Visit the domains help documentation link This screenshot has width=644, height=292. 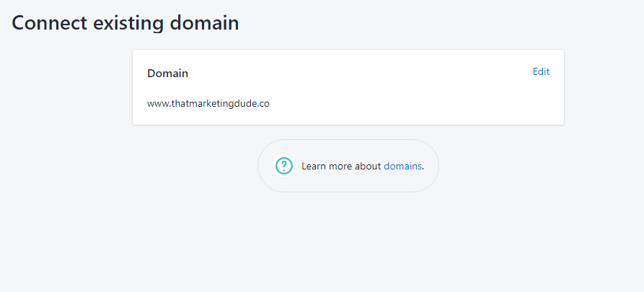coord(402,166)
